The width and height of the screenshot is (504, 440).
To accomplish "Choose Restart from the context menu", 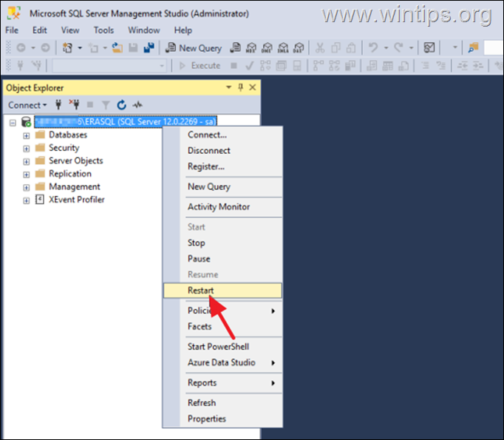I will [222, 291].
